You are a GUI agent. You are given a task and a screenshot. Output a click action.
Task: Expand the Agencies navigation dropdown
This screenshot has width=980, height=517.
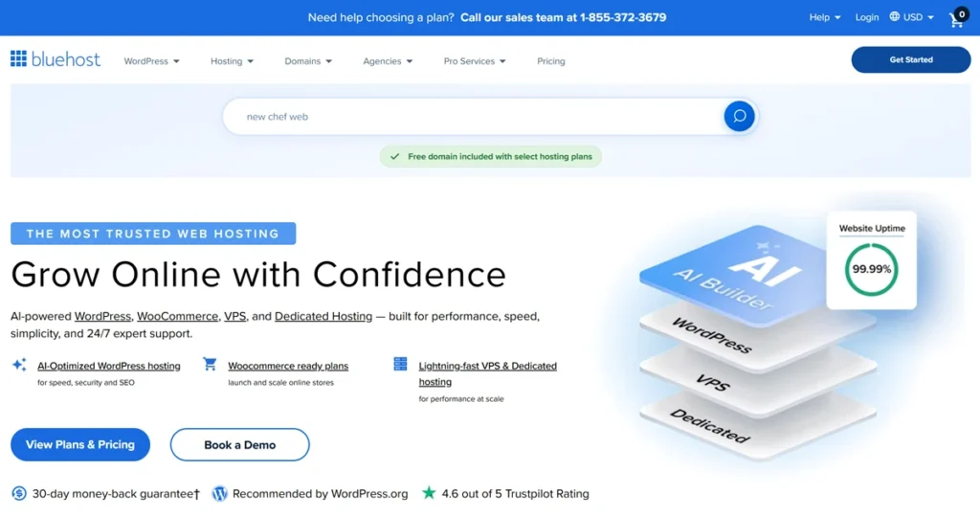click(x=388, y=61)
